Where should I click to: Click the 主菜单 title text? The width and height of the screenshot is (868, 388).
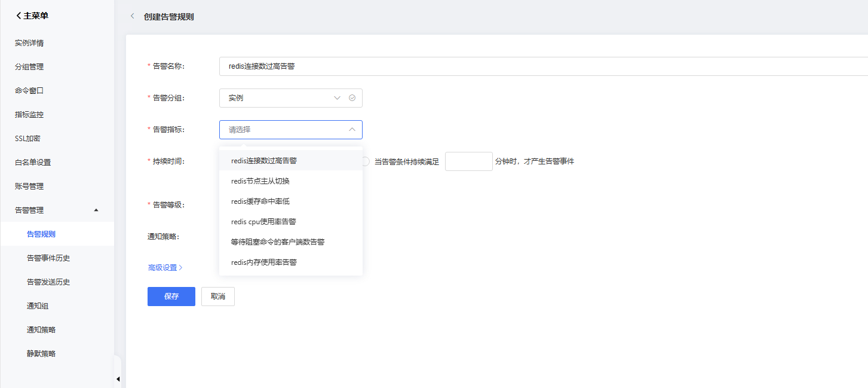tap(36, 16)
